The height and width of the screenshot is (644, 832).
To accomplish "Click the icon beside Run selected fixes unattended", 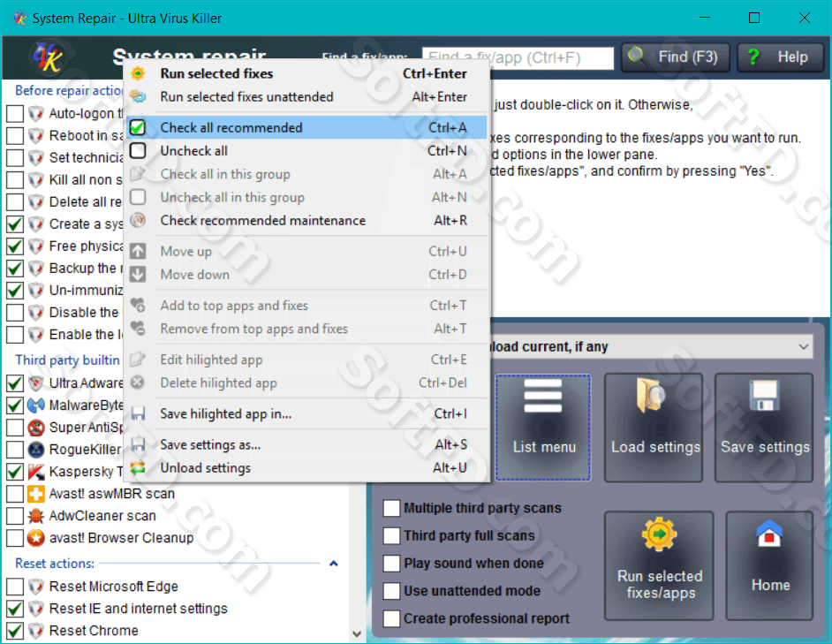I will tap(138, 96).
